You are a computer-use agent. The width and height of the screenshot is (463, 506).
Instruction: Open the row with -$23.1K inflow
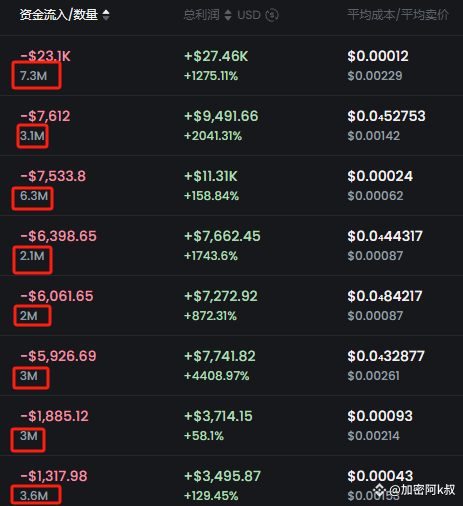(x=231, y=66)
